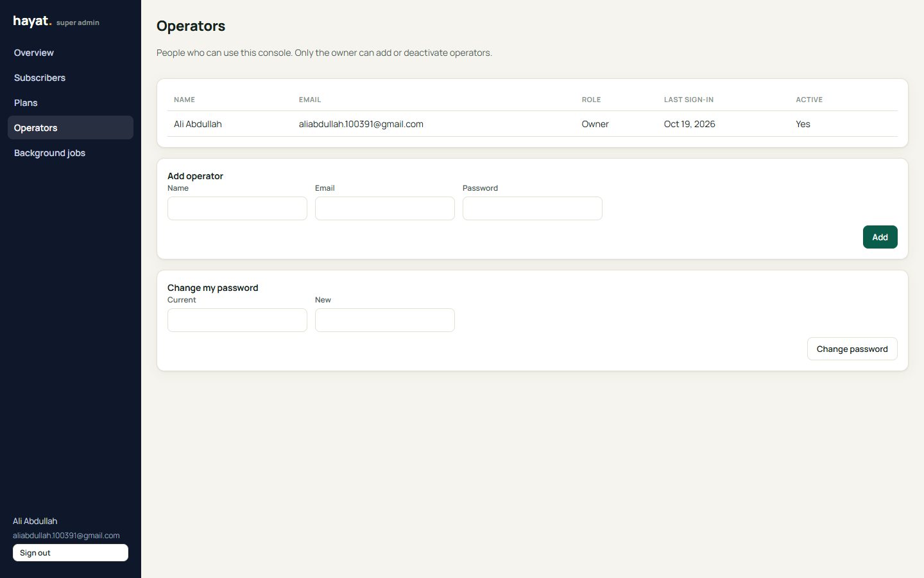Click the Change password button

click(x=852, y=349)
